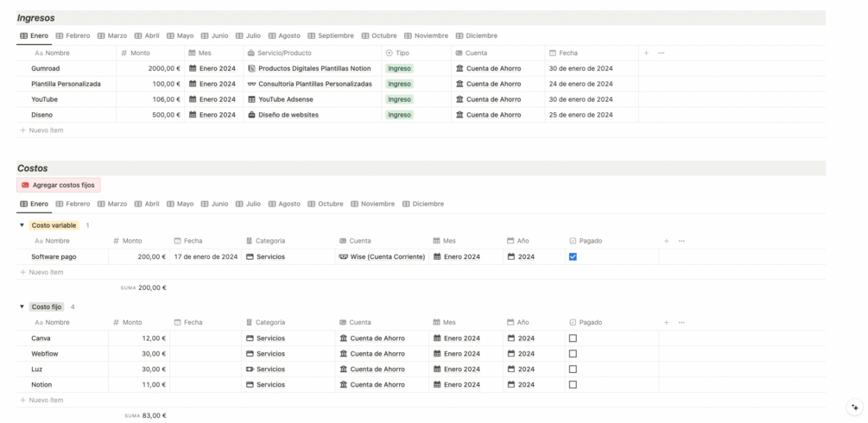The height and width of the screenshot is (423, 868).
Task: Click the red icon on Agregar costos fijos
Action: (x=25, y=185)
